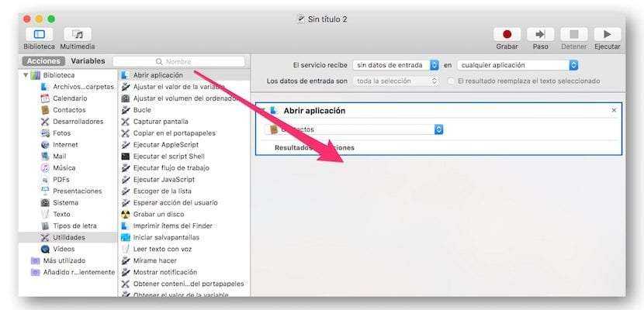Select Ejecutar AppleScript action
The width and height of the screenshot is (644, 310).
[x=165, y=145]
